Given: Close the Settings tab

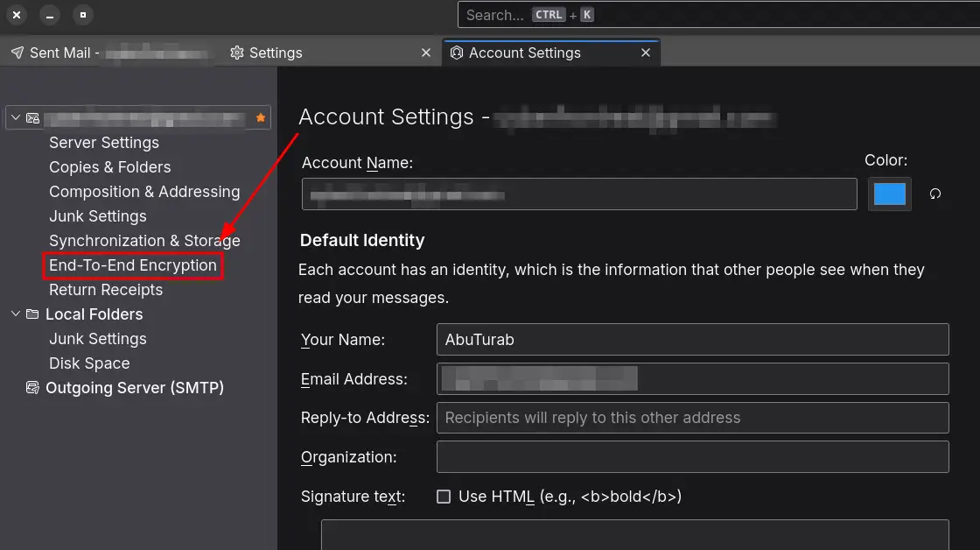Looking at the screenshot, I should click(x=426, y=53).
